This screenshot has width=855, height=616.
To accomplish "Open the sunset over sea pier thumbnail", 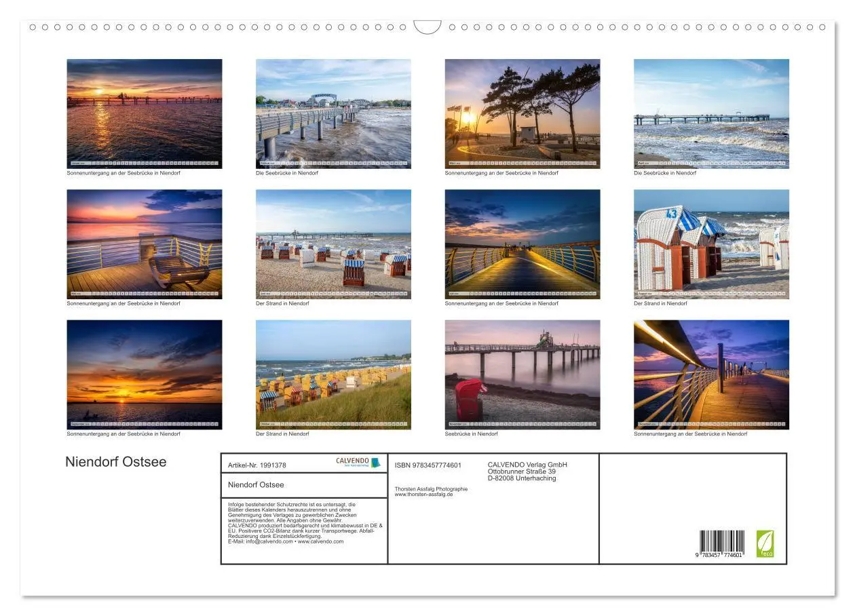I will coord(145,114).
